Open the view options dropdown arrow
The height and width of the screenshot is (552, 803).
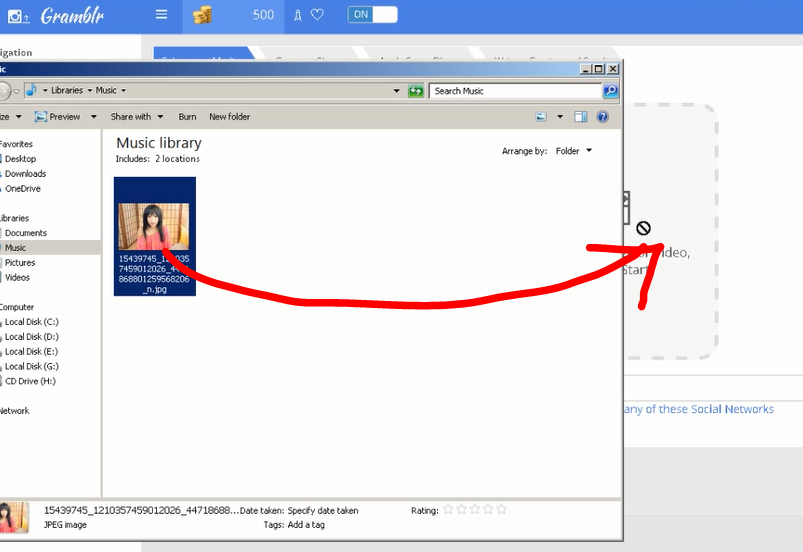point(560,117)
